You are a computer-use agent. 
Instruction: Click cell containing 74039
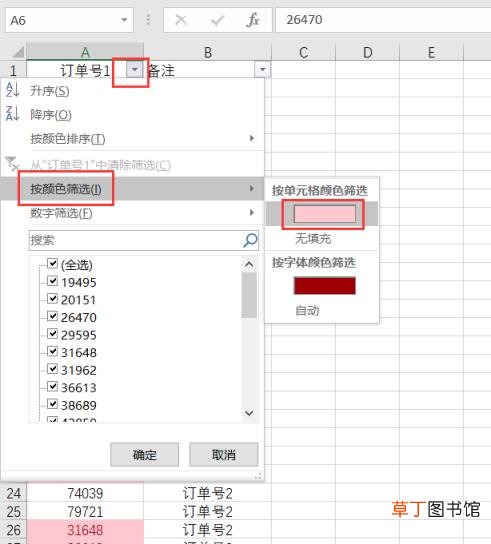coord(85,493)
